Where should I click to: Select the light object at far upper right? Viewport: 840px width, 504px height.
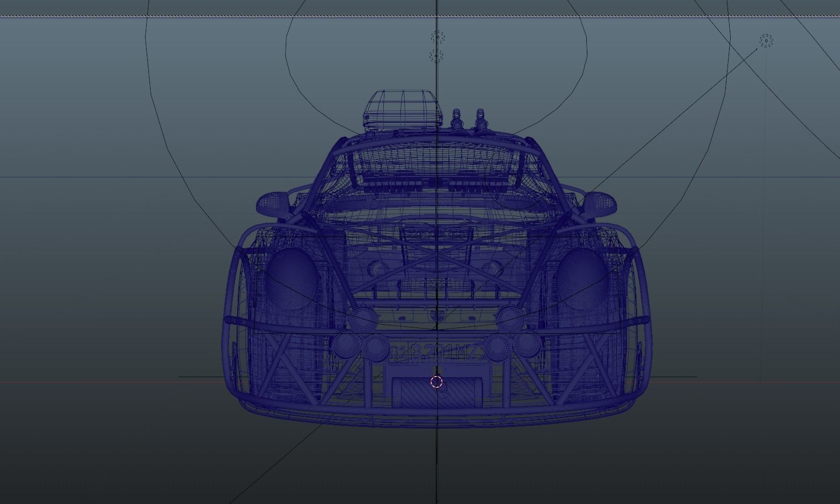766,40
